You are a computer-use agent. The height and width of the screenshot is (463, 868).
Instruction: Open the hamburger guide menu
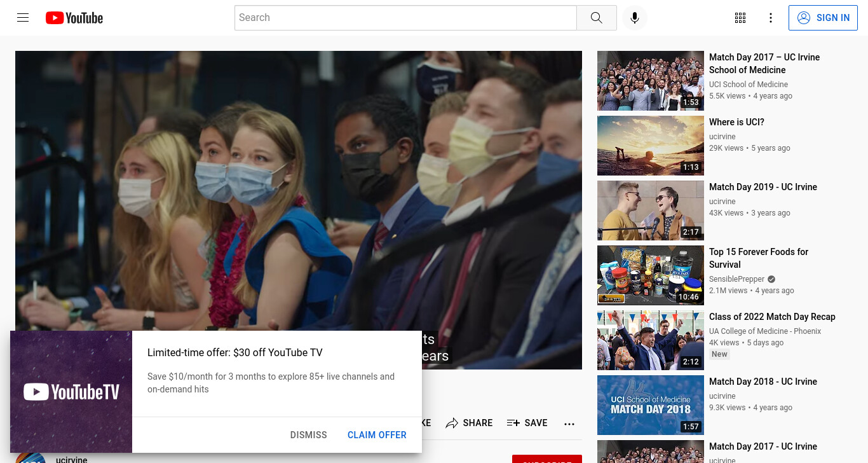[23, 18]
